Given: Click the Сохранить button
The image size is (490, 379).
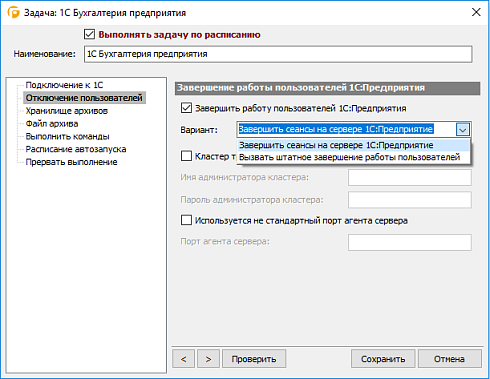Looking at the screenshot, I should click(383, 359).
